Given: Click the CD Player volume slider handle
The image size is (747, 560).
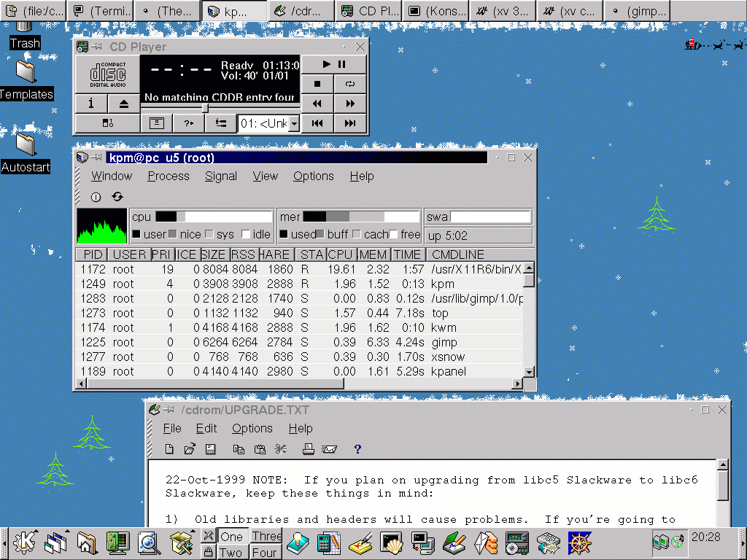Looking at the screenshot, I should coord(205,109).
